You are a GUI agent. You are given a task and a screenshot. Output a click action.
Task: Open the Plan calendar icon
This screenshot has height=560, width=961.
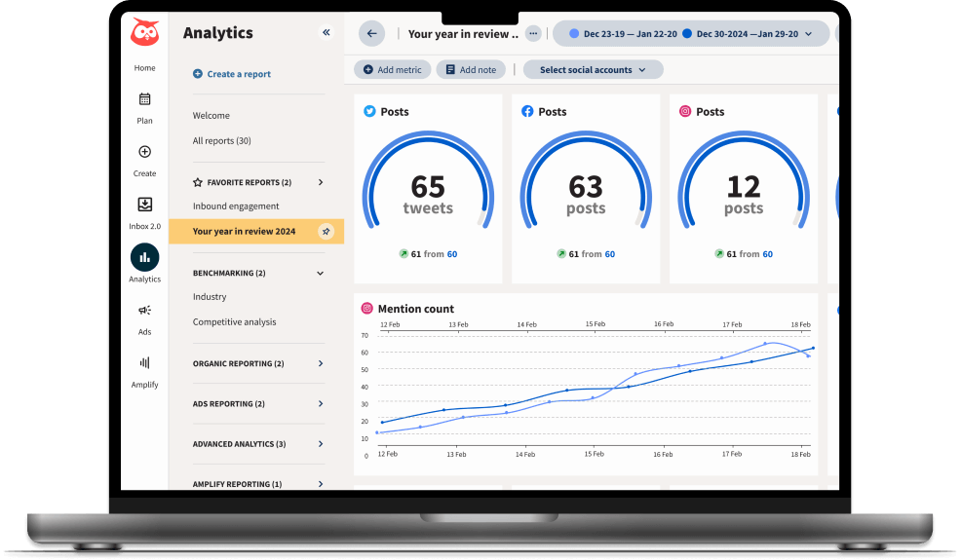click(x=144, y=98)
